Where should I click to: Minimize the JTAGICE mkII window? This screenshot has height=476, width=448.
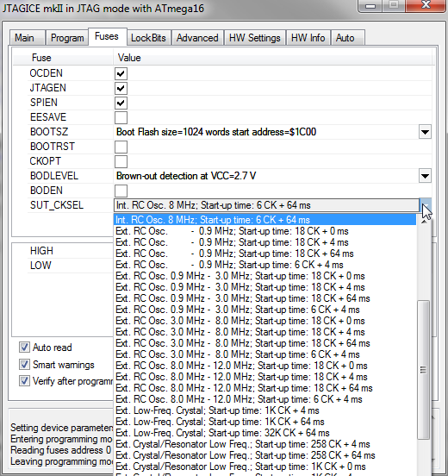click(x=370, y=5)
